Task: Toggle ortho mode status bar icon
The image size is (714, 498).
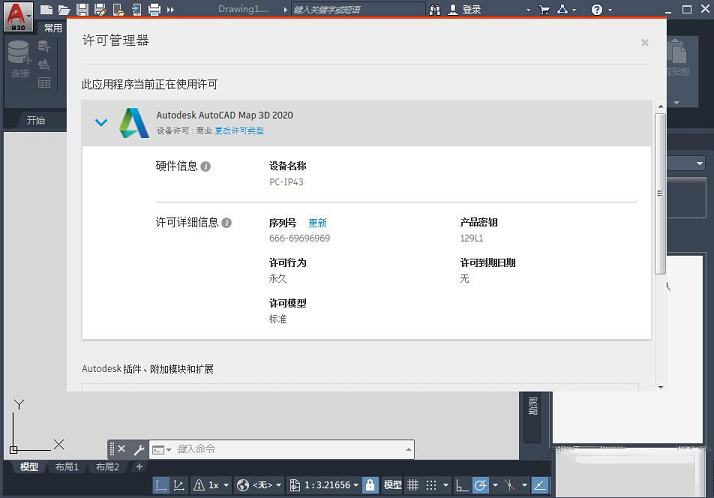Action: pyautogui.click(x=462, y=486)
